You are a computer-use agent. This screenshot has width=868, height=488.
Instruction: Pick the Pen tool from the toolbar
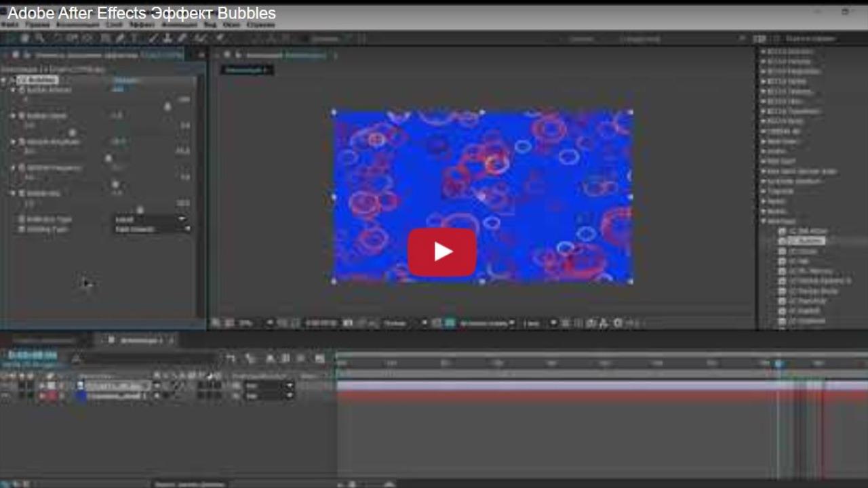coord(118,38)
